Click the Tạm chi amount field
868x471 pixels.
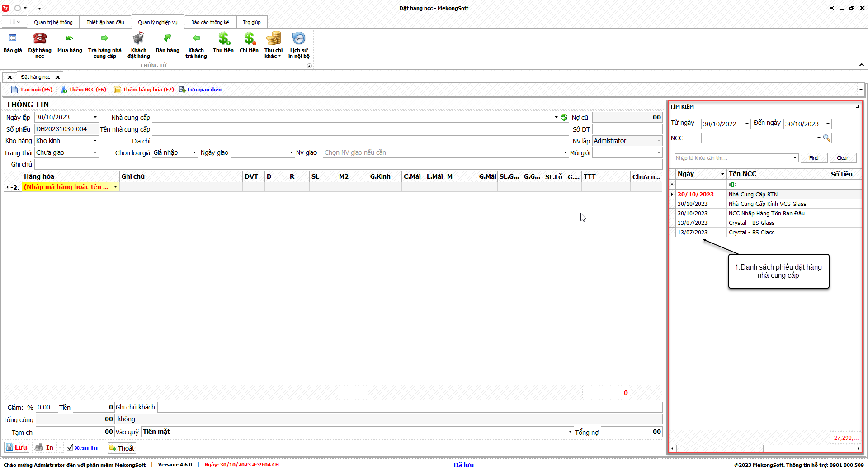75,432
